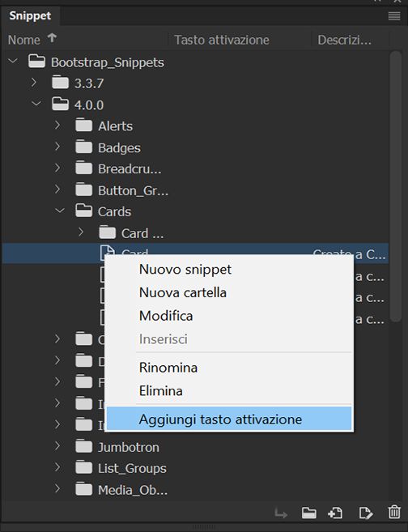Expand the Breadcru... folder
This screenshot has width=408, height=532.
point(57,168)
